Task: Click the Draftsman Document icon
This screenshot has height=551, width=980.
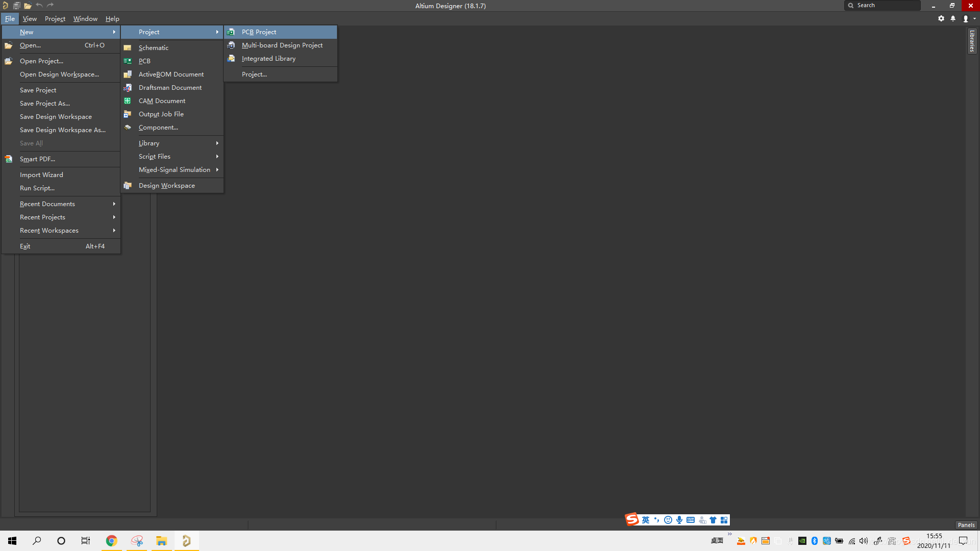Action: 128,88
